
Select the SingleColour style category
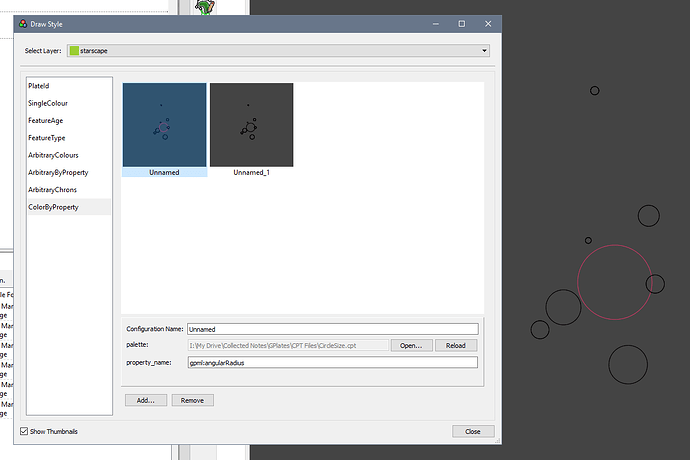pyautogui.click(x=69, y=103)
